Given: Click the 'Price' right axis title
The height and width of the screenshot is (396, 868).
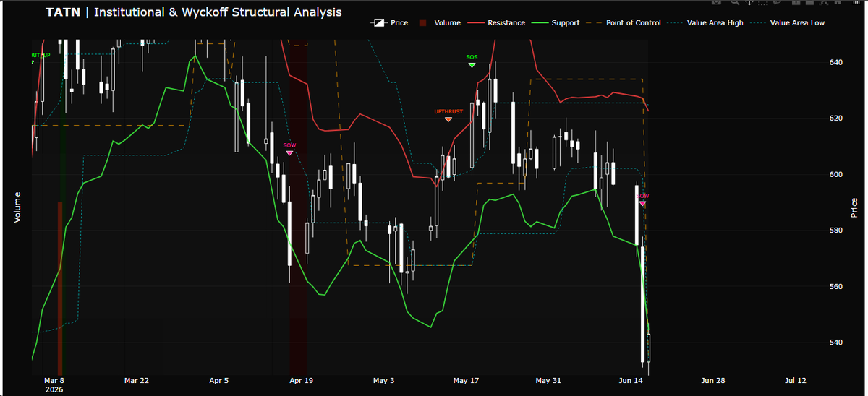Looking at the screenshot, I should tap(854, 207).
